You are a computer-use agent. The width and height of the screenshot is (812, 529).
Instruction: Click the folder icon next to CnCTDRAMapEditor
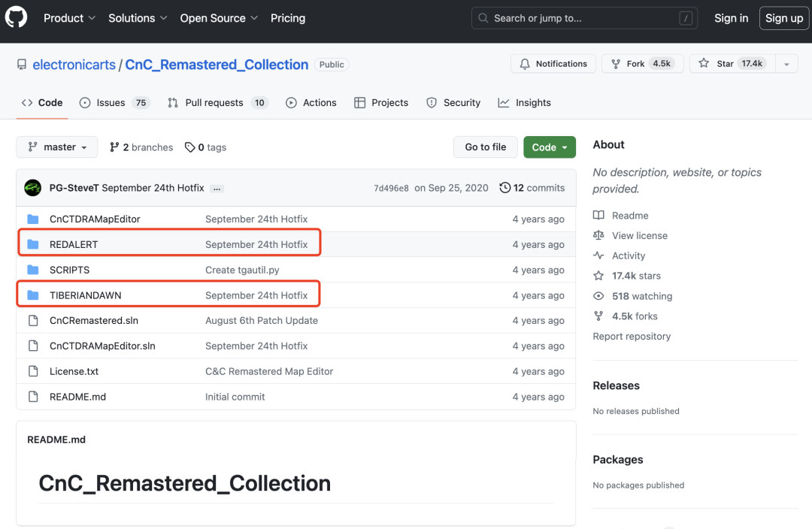coord(33,219)
